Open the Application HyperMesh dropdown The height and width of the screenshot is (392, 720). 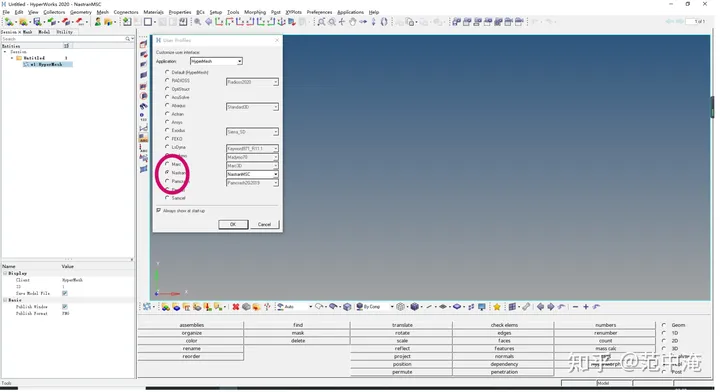pos(216,61)
